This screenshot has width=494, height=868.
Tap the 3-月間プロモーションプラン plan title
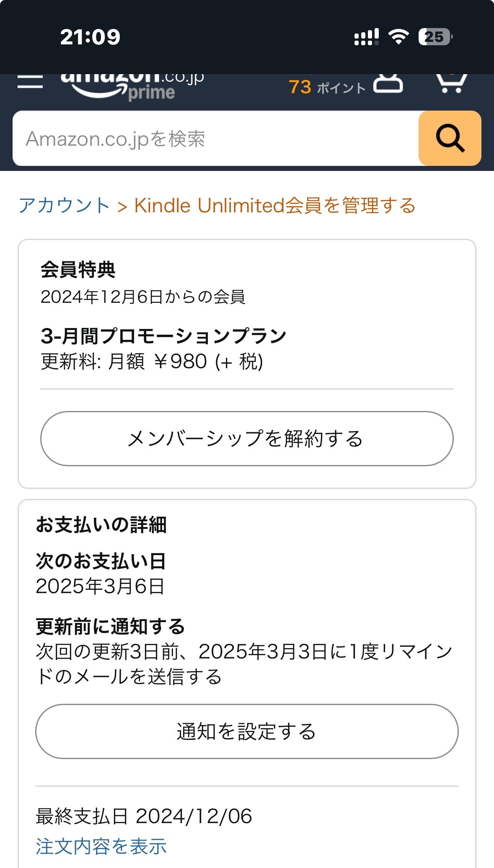(163, 336)
